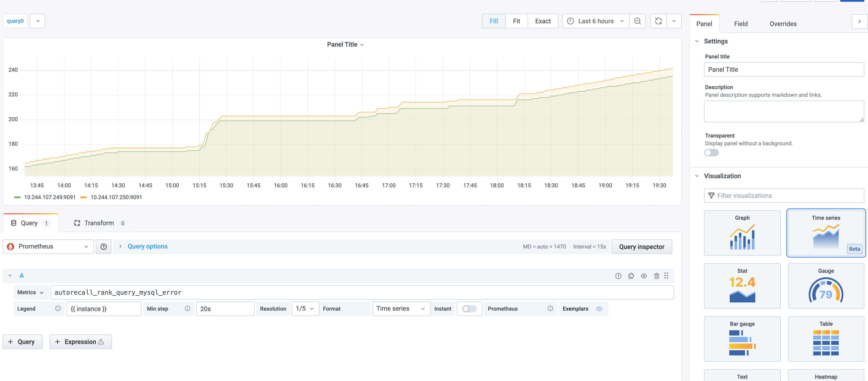
Task: Collapse the options pane with the arrow
Action: (860, 21)
